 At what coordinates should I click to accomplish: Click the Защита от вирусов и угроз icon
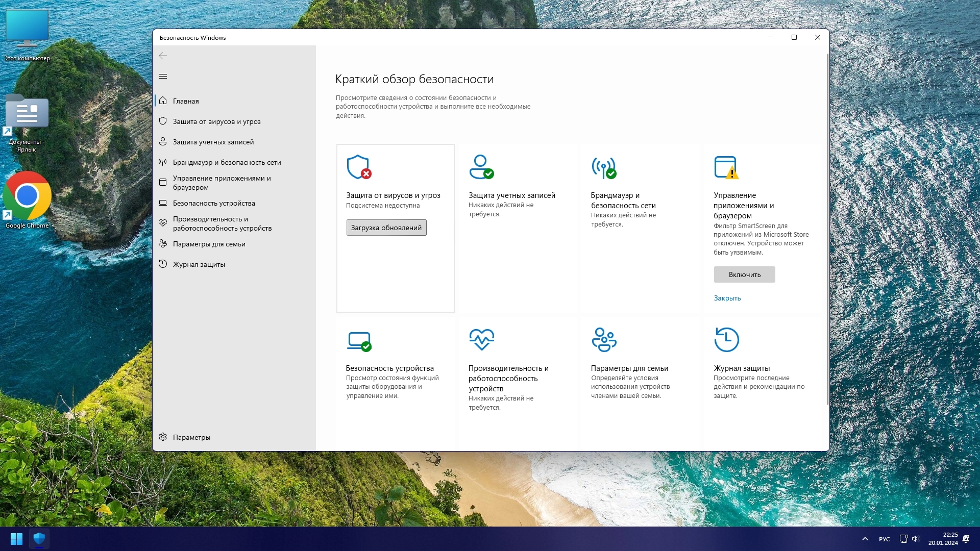coord(357,166)
